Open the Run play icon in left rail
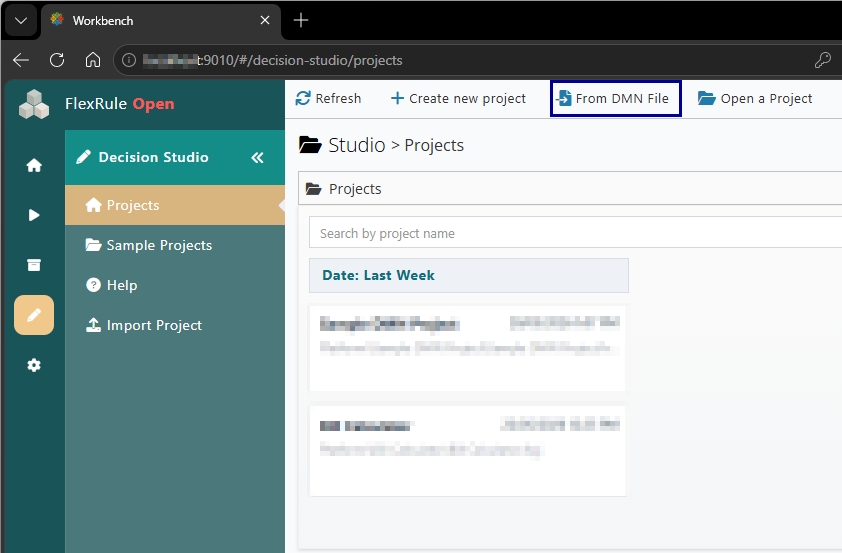The width and height of the screenshot is (842, 553). click(x=34, y=215)
